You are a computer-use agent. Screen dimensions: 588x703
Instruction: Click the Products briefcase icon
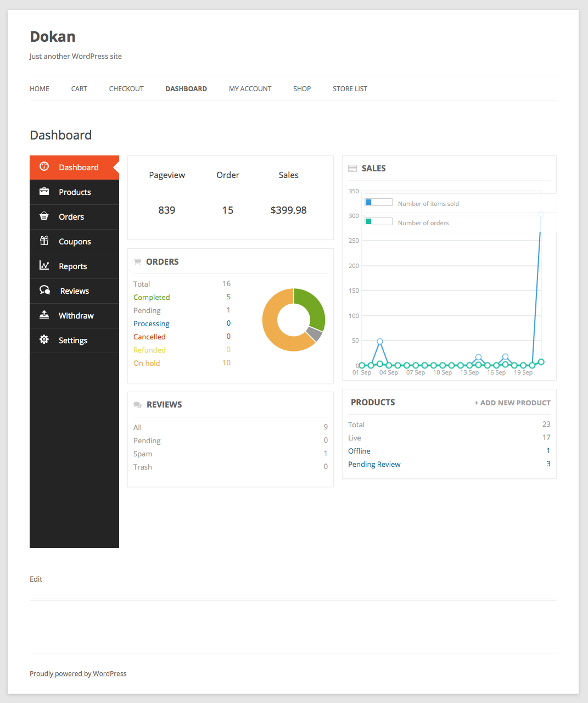44,191
